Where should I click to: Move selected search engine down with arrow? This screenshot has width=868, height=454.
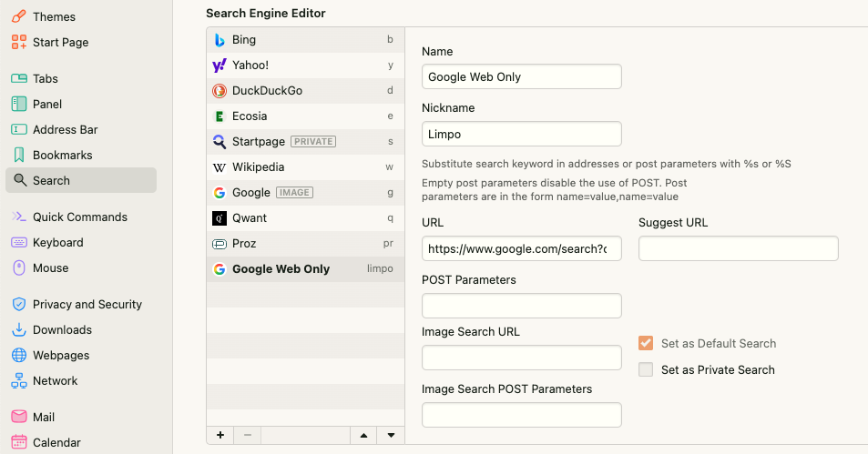pyautogui.click(x=391, y=436)
